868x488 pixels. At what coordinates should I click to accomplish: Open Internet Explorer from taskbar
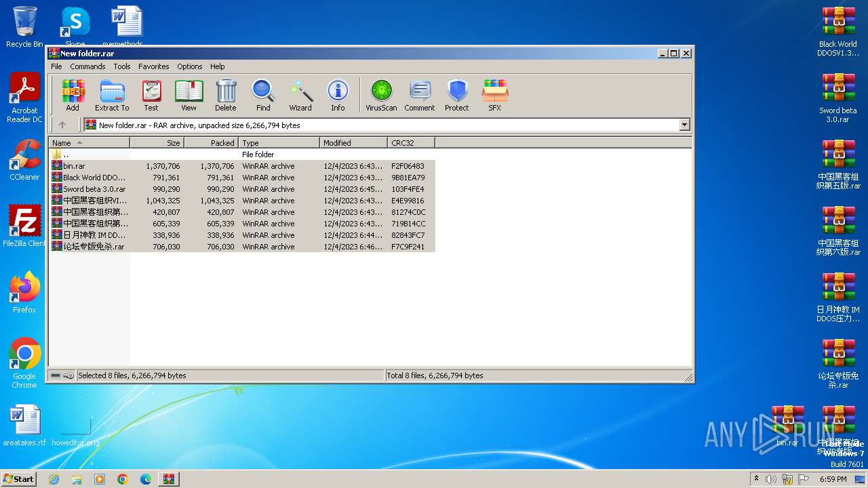point(54,479)
